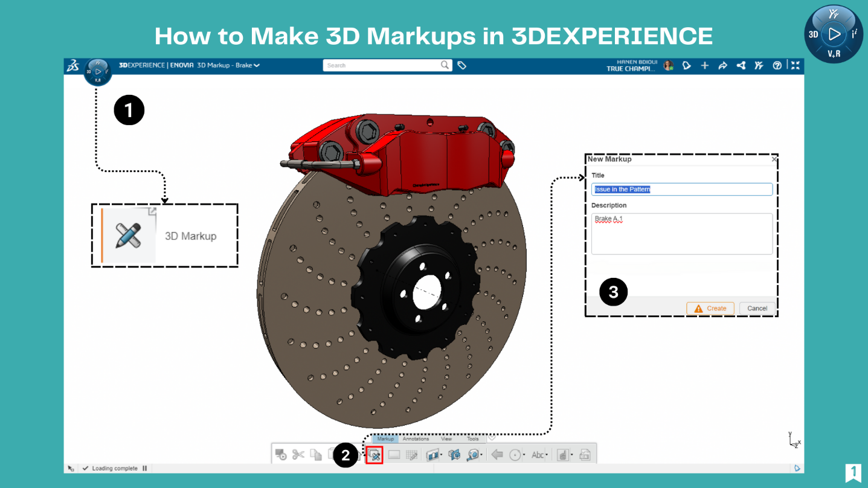Open the 3DEXPERIENCE compass

[97, 71]
